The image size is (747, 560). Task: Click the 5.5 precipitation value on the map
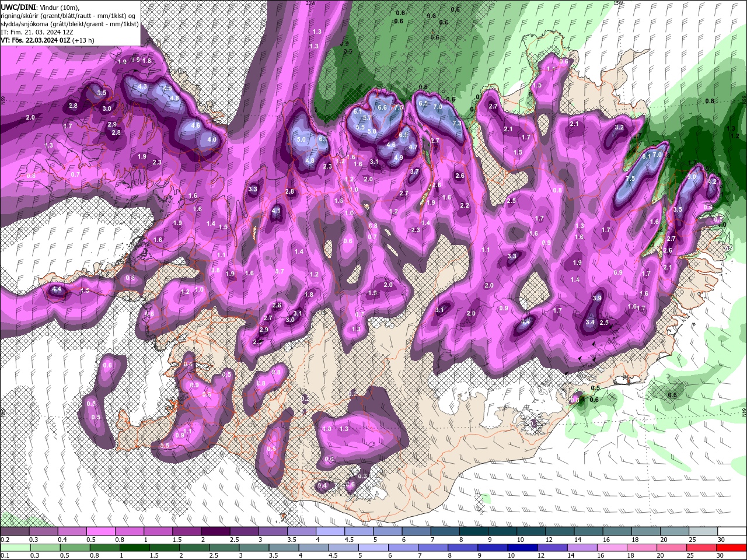pyautogui.click(x=360, y=127)
